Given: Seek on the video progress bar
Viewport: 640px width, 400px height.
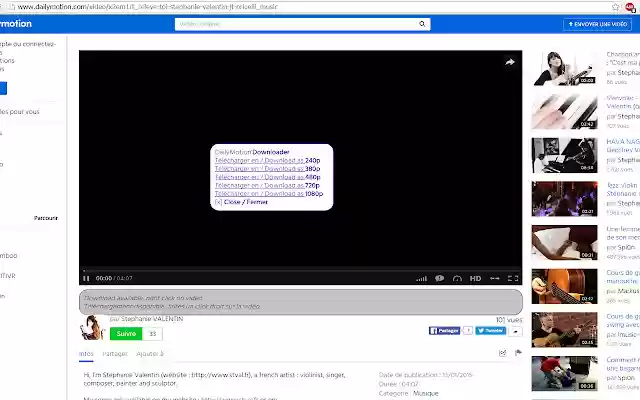Looking at the screenshot, I should point(300,268).
